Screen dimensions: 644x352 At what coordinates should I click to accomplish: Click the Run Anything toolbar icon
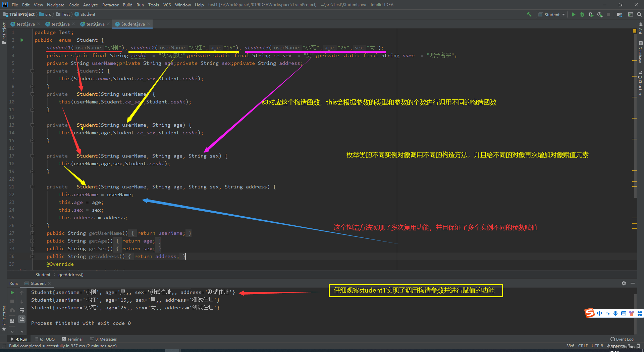[631, 14]
